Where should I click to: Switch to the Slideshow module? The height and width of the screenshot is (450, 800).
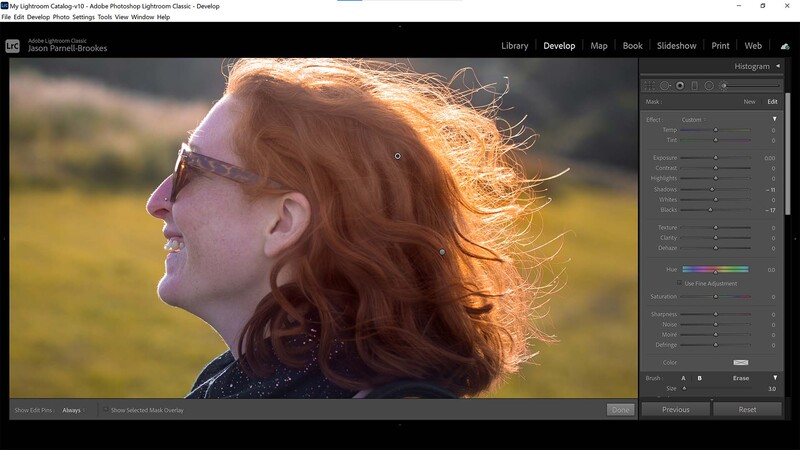(x=677, y=45)
